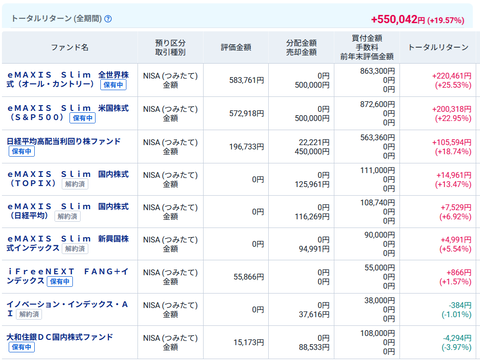Screen dimensions: 480x362
Task: Select the 88,533円 sale amount
Action: click(x=314, y=347)
